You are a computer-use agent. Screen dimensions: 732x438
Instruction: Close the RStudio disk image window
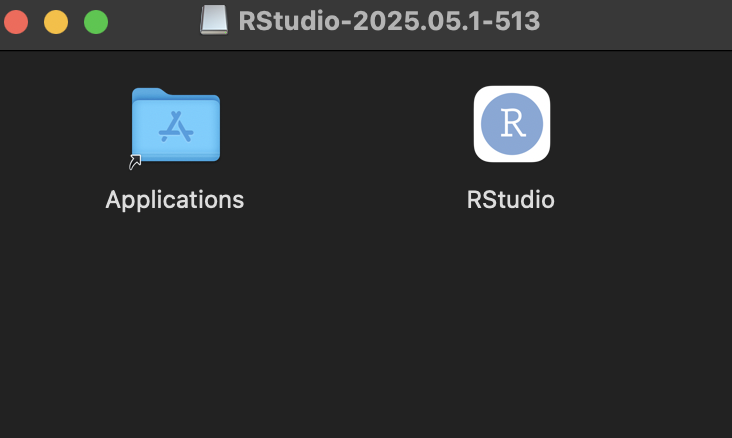pyautogui.click(x=16, y=22)
